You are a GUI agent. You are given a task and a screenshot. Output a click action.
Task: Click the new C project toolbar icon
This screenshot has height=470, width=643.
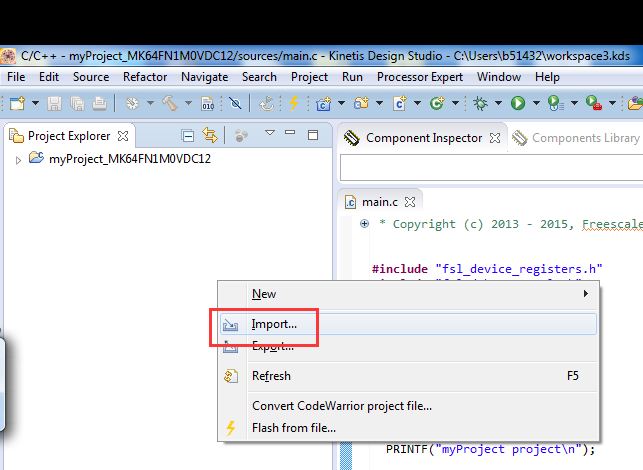point(324,103)
